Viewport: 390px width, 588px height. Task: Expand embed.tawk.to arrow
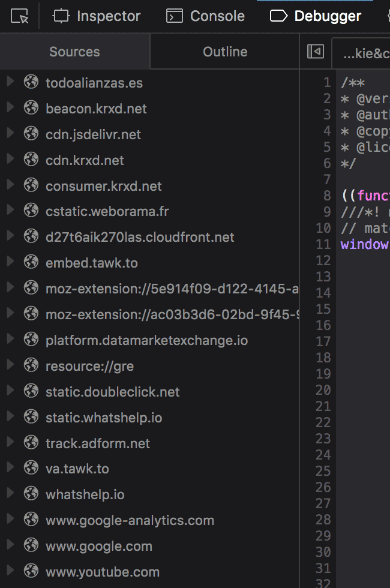pyautogui.click(x=11, y=262)
